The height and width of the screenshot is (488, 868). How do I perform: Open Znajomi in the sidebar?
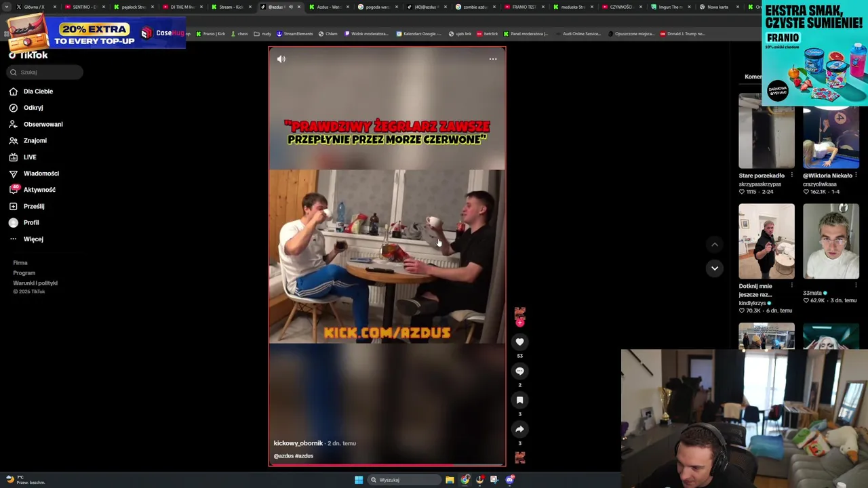click(x=28, y=140)
